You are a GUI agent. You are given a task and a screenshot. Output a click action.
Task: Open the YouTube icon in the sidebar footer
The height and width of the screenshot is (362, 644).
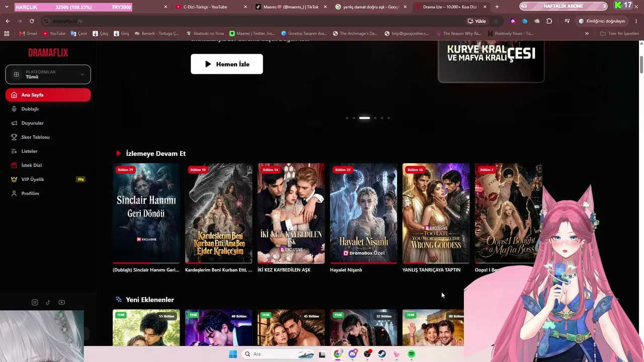(x=62, y=302)
